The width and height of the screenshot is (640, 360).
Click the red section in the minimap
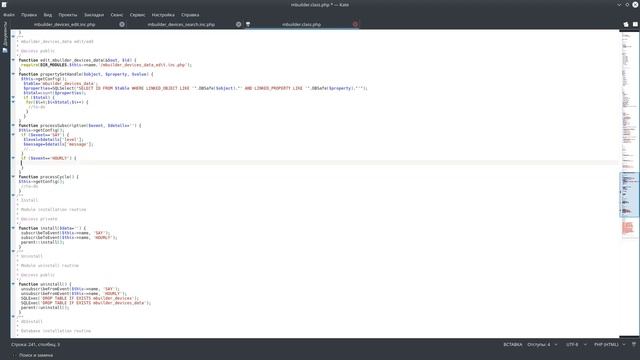click(x=628, y=228)
